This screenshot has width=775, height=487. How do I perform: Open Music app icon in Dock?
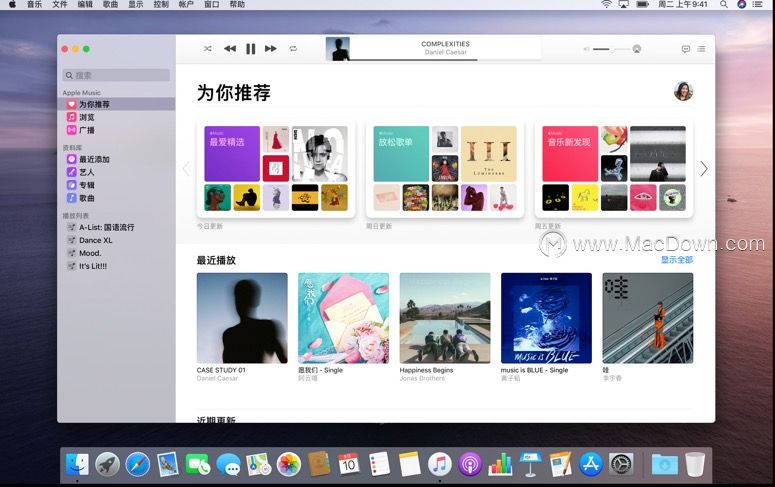click(439, 465)
